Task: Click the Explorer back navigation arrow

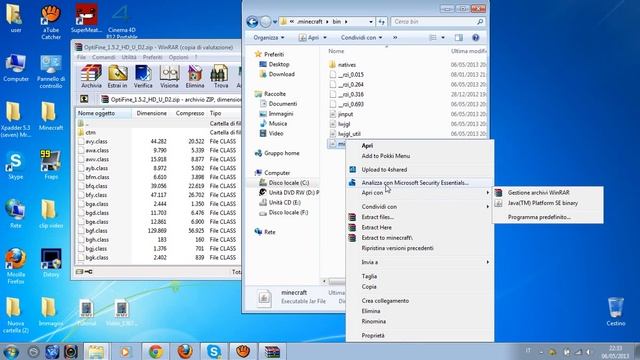Action: tap(252, 22)
